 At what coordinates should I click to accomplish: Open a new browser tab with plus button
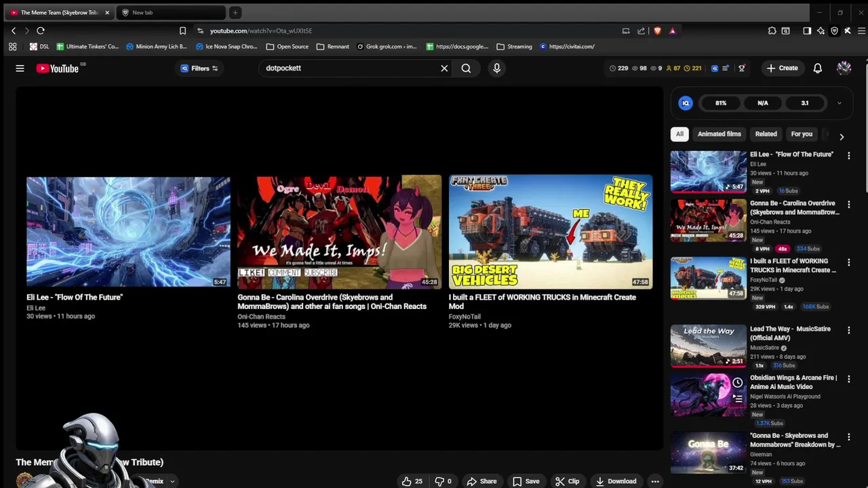tap(235, 12)
